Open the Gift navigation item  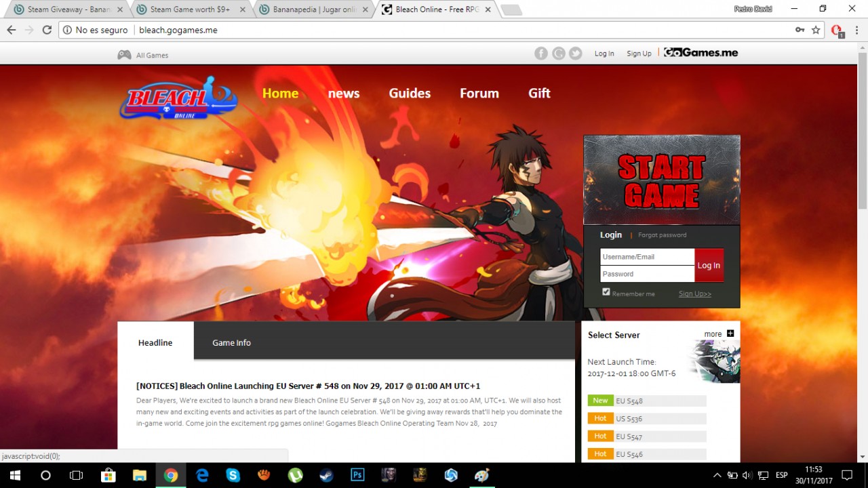pyautogui.click(x=539, y=93)
